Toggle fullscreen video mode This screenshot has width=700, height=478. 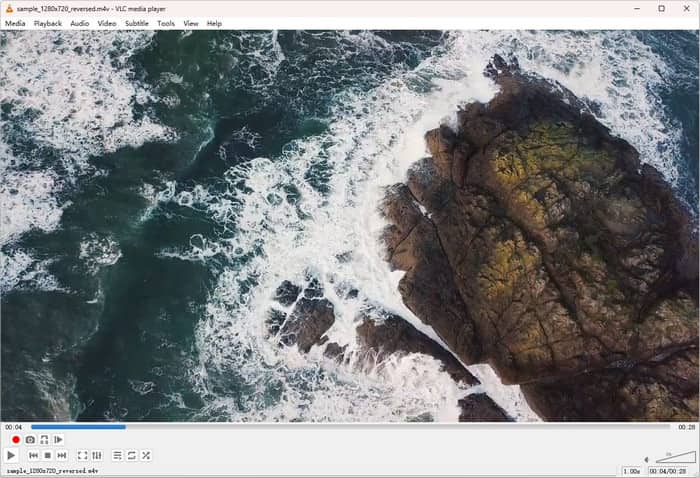83,456
